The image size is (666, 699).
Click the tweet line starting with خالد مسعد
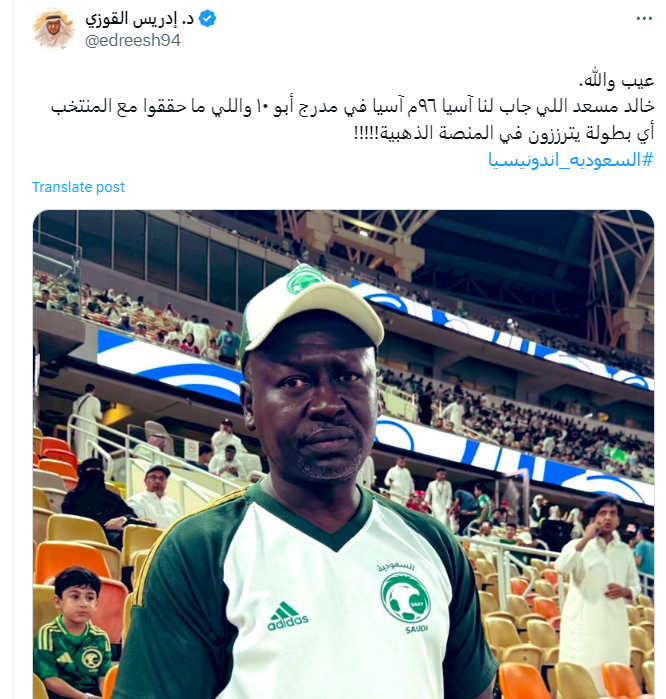pyautogui.click(x=352, y=107)
